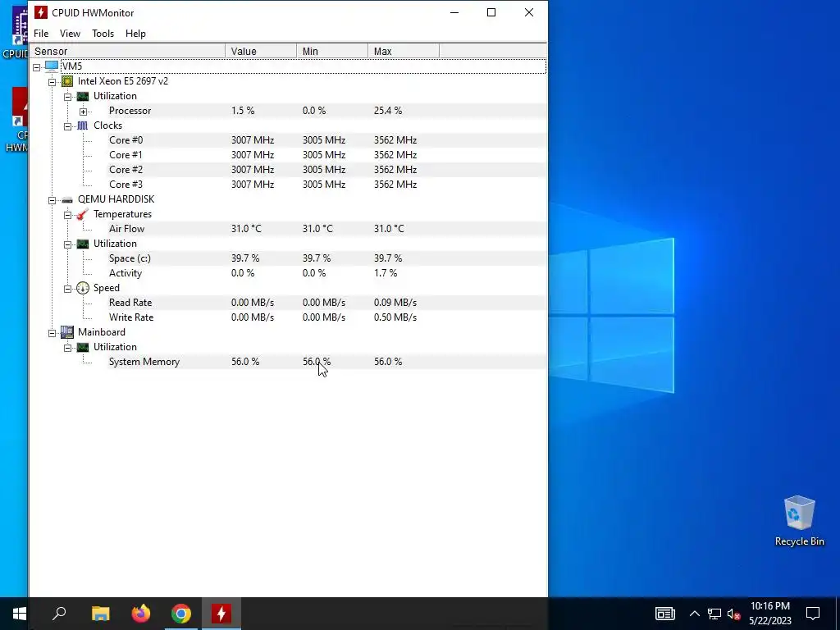This screenshot has height=630, width=840.
Task: Launch Google Chrome from the taskbar
Action: (x=181, y=614)
